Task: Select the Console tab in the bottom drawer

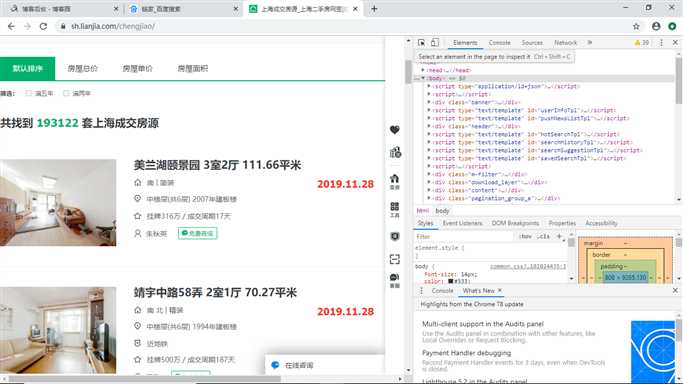Action: coord(442,290)
